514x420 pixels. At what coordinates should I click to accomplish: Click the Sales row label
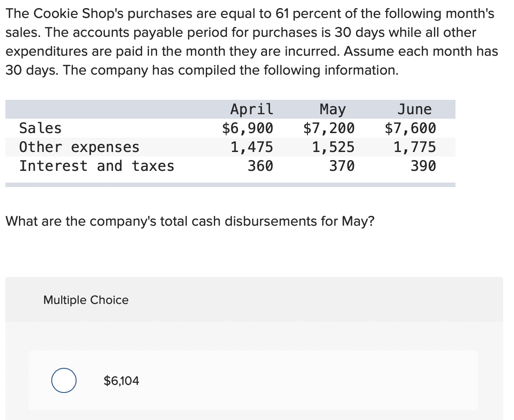pyautogui.click(x=40, y=128)
